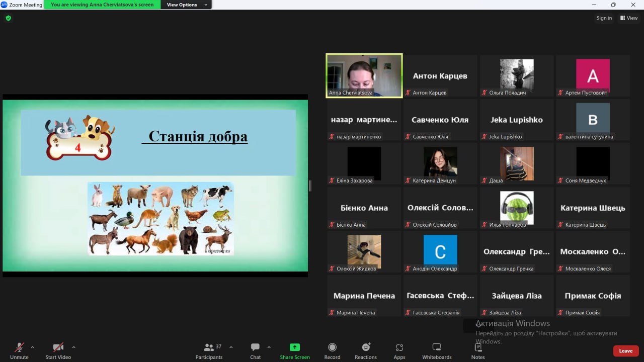The image size is (644, 362).
Task: Expand audio options arrow beside Unmute
Action: 33,347
